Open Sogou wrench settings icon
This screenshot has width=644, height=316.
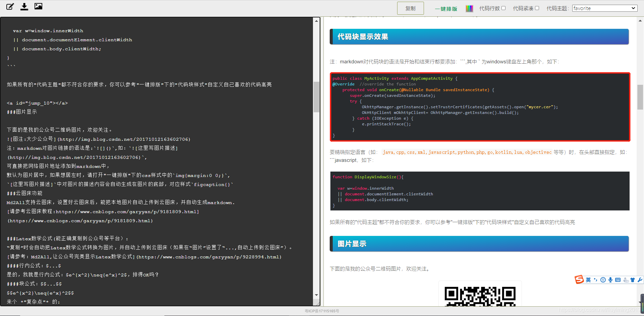pos(640,280)
